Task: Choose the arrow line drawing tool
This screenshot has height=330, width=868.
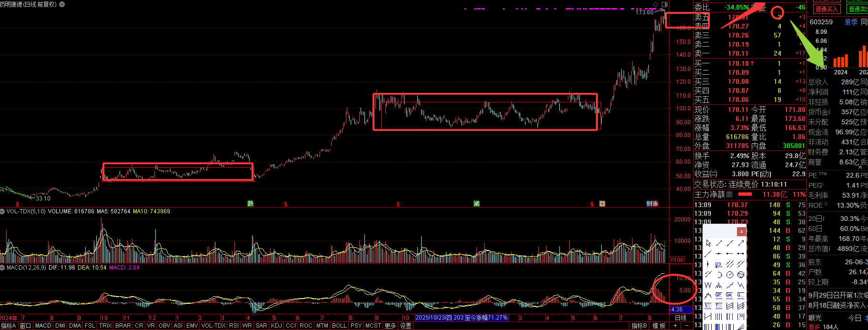Action: [741, 243]
